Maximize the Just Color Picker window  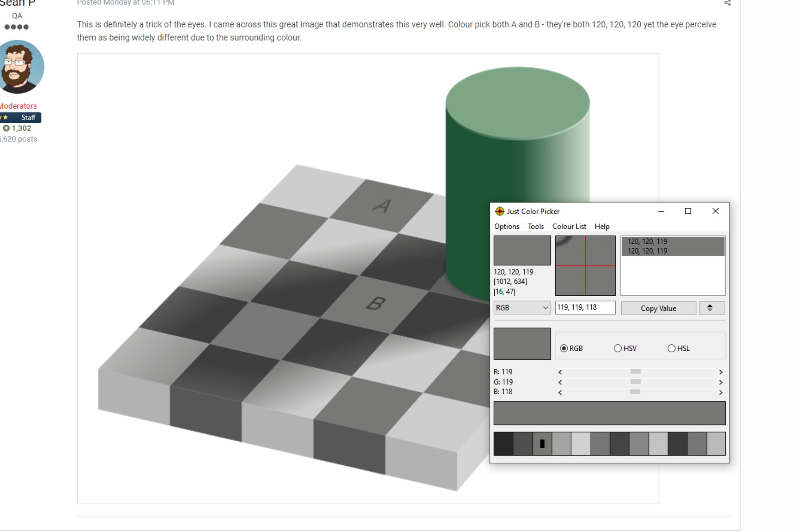coord(688,211)
